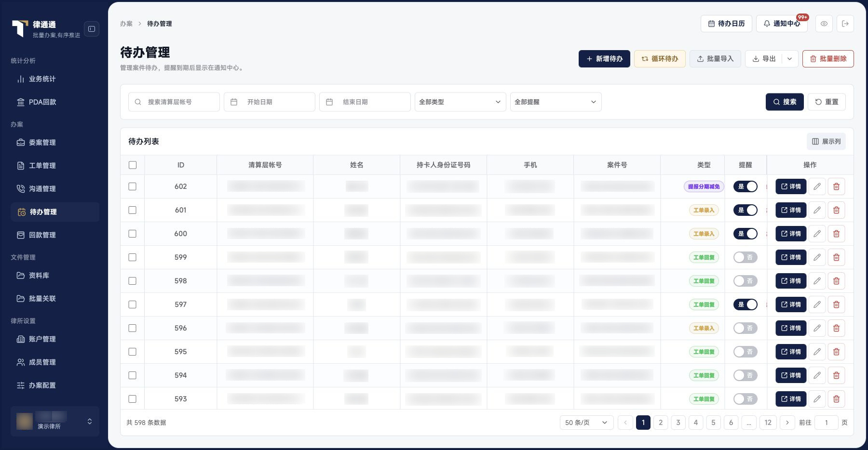Check the checkbox for row 598

pyautogui.click(x=133, y=281)
